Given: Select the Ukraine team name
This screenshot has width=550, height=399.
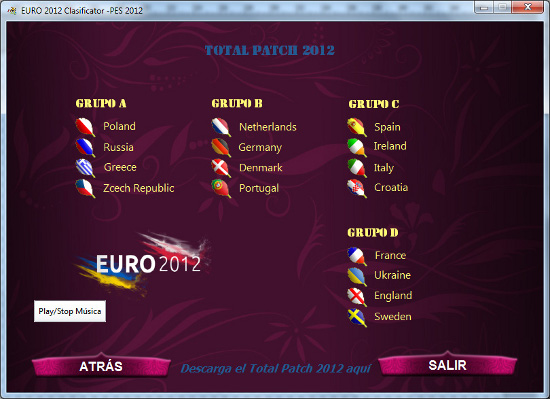Looking at the screenshot, I should (392, 275).
